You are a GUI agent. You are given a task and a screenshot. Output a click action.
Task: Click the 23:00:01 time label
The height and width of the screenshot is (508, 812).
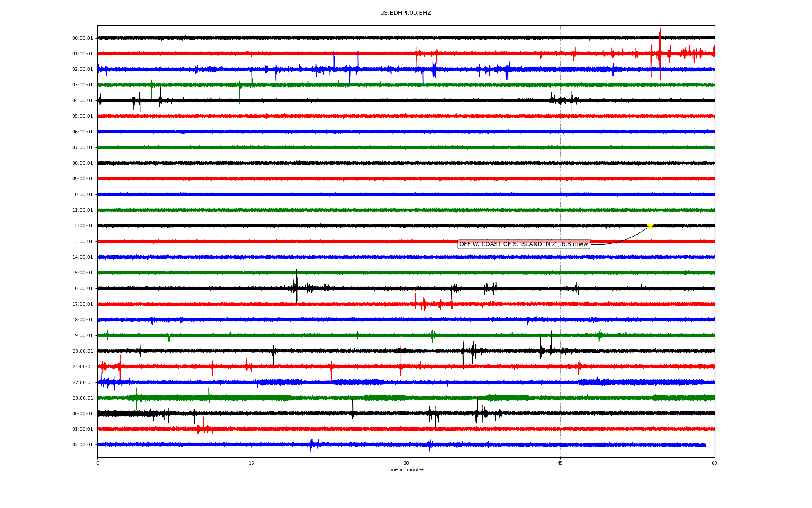click(82, 398)
